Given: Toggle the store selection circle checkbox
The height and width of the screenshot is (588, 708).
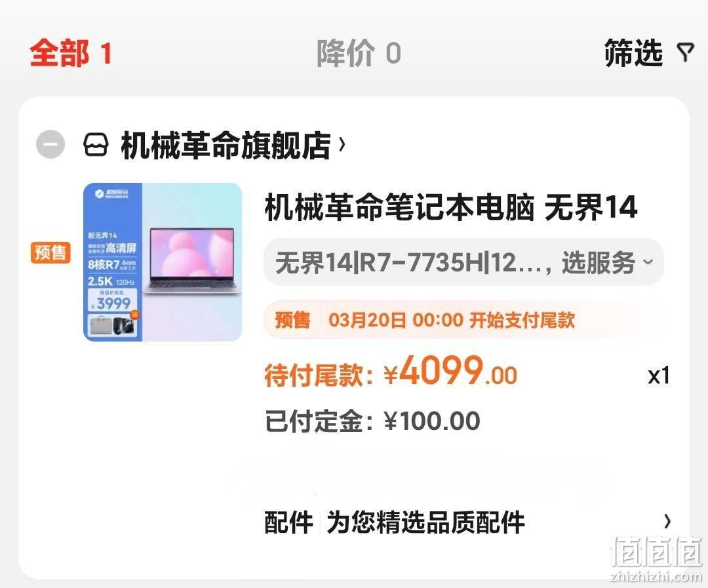Looking at the screenshot, I should tap(50, 144).
